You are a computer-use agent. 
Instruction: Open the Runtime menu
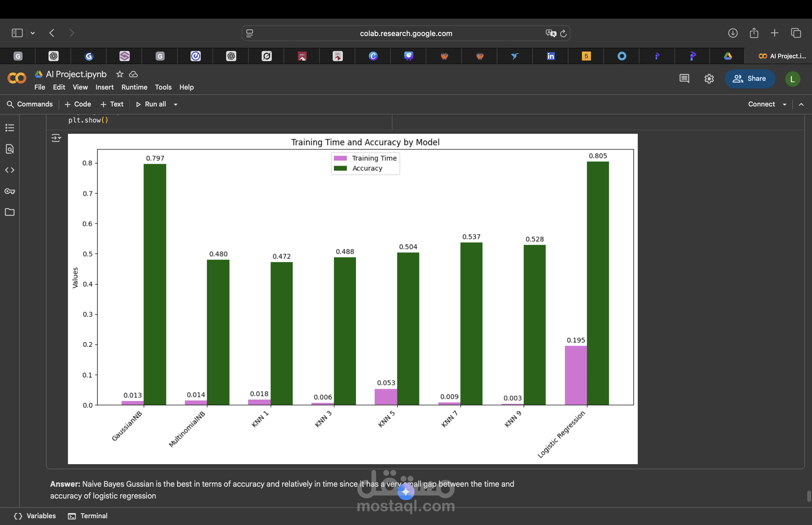(134, 87)
